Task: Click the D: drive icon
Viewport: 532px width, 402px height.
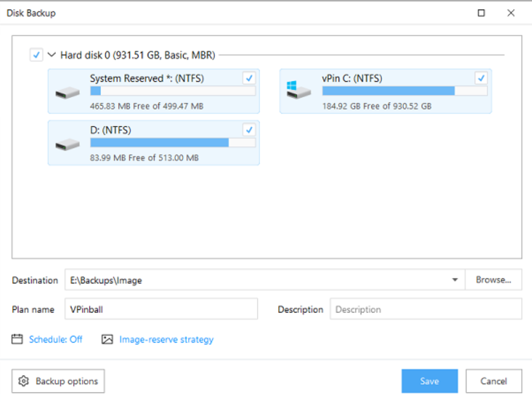Action: tap(68, 144)
